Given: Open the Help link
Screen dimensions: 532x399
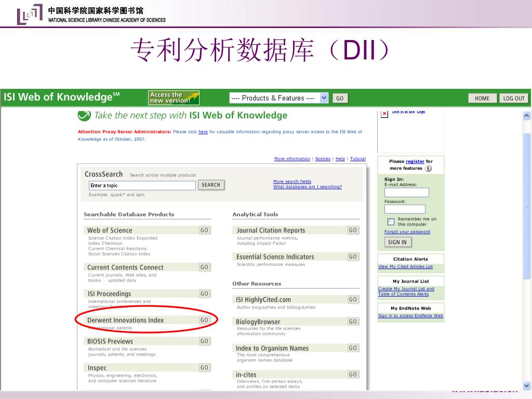Looking at the screenshot, I should [x=340, y=159].
